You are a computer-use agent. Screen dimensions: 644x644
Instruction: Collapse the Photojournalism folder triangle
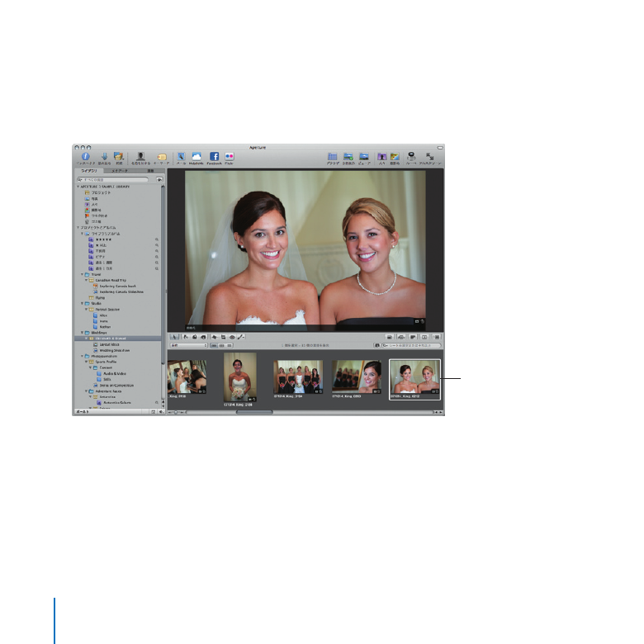coord(82,356)
